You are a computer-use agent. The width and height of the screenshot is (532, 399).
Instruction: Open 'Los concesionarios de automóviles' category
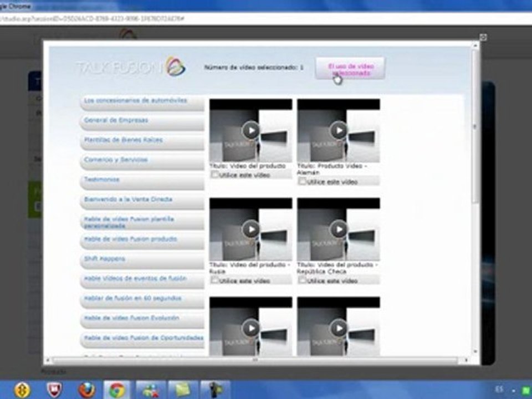[142, 103]
